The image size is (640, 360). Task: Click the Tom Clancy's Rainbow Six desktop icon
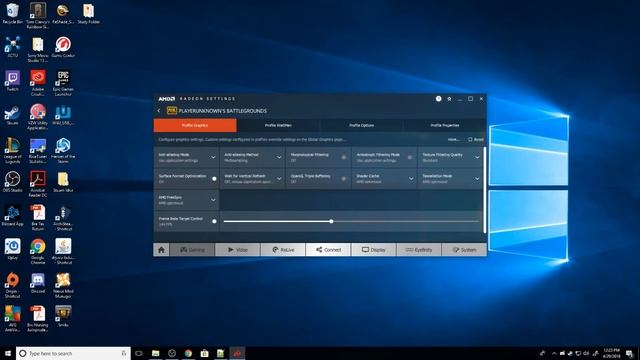38,16
